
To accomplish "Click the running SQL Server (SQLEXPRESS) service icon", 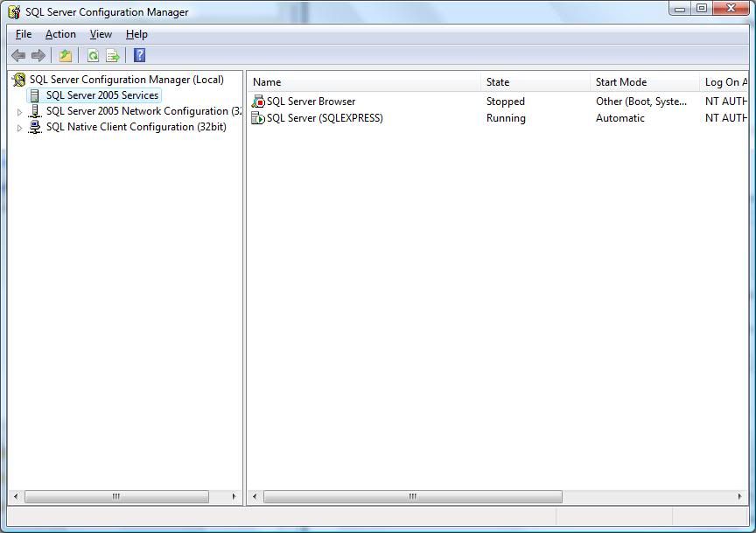I will [258, 118].
